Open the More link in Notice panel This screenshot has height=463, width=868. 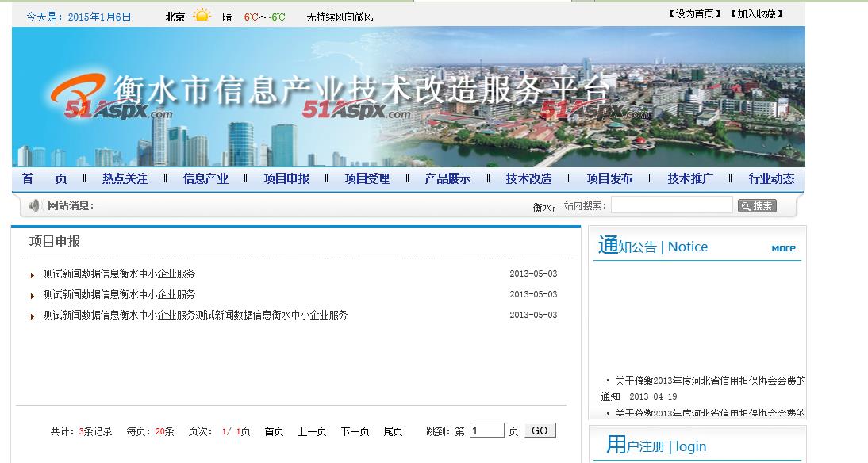point(783,248)
